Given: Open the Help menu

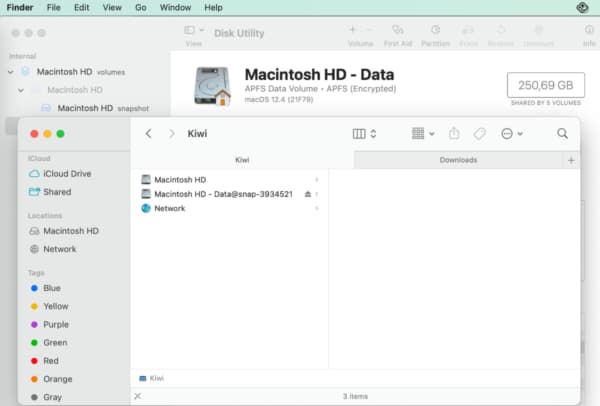Looking at the screenshot, I should point(213,8).
